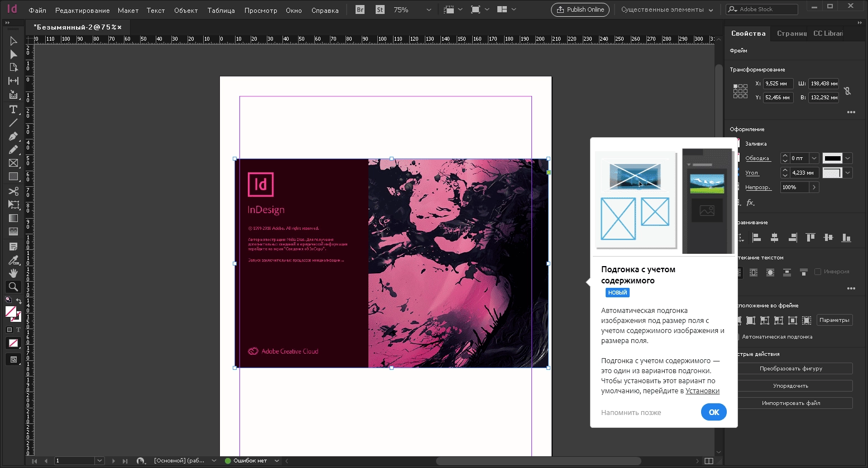This screenshot has height=468, width=868.
Task: Select the Note tool
Action: (x=13, y=246)
